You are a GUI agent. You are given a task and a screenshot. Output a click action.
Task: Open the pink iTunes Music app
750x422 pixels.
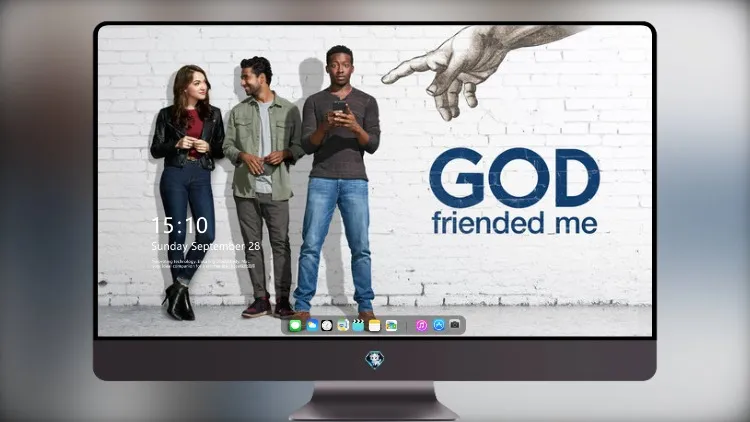(421, 326)
